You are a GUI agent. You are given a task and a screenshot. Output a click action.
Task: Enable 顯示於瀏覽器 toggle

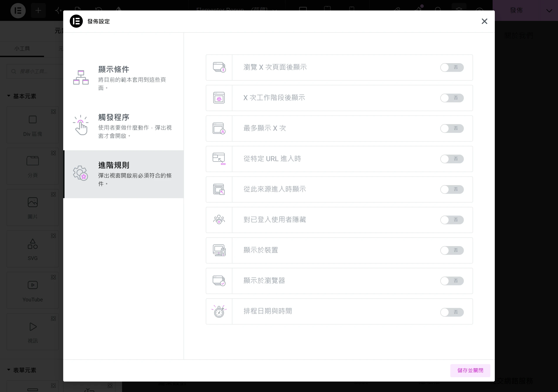tap(452, 281)
